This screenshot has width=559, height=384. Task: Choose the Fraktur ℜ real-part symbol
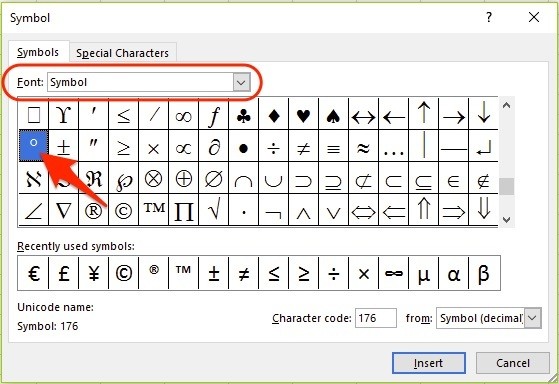93,178
